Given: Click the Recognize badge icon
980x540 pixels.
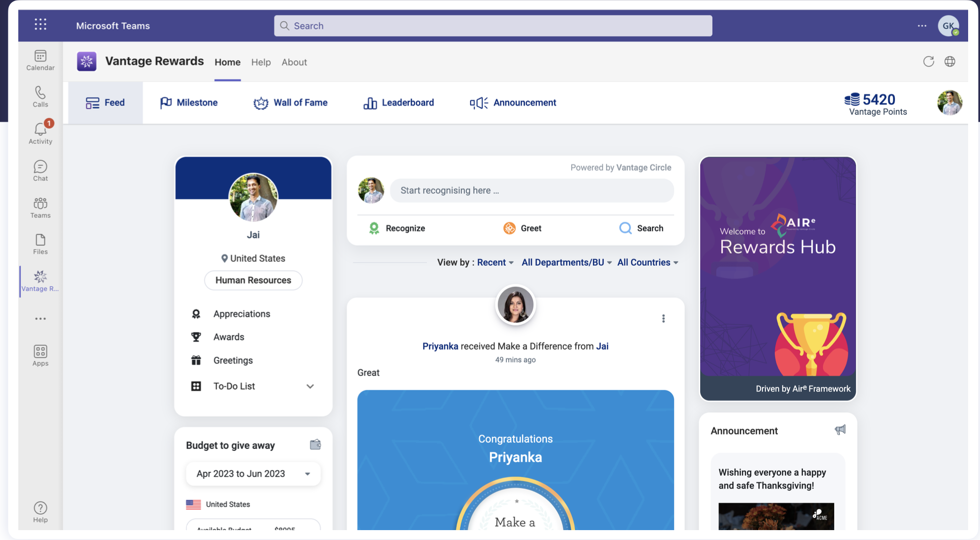Looking at the screenshot, I should [x=374, y=228].
